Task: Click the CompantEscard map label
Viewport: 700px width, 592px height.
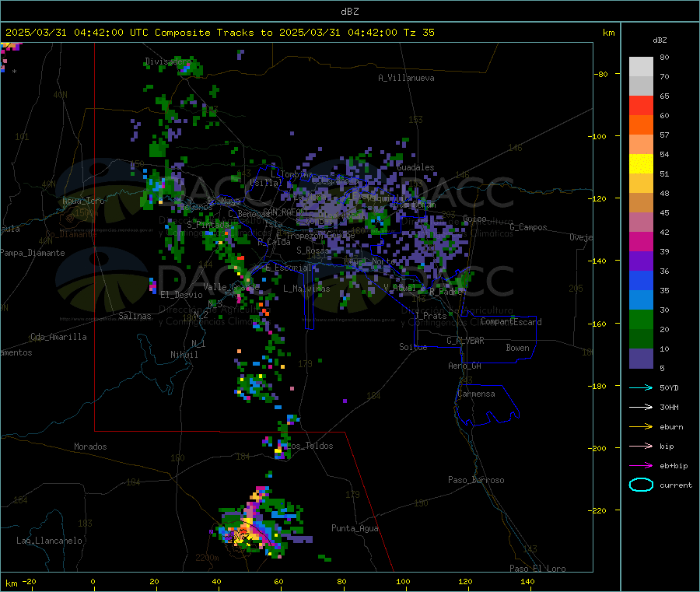Action: pos(511,322)
